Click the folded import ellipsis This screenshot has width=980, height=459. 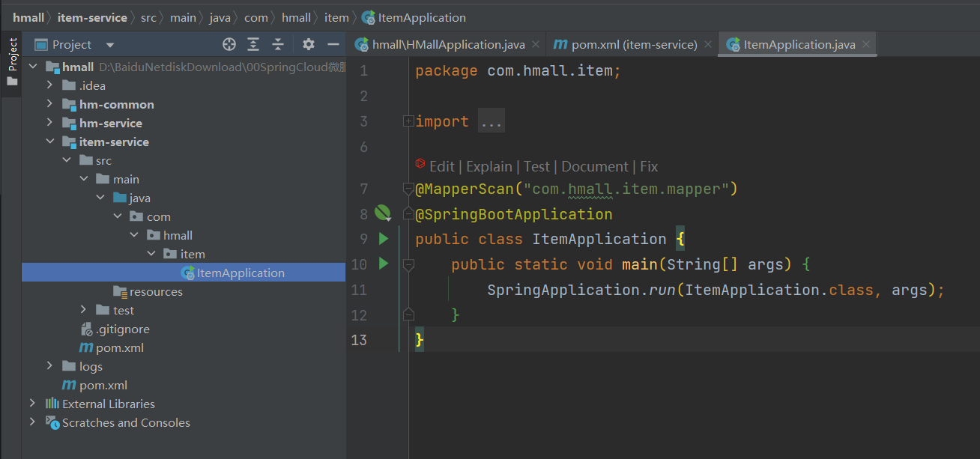(491, 121)
